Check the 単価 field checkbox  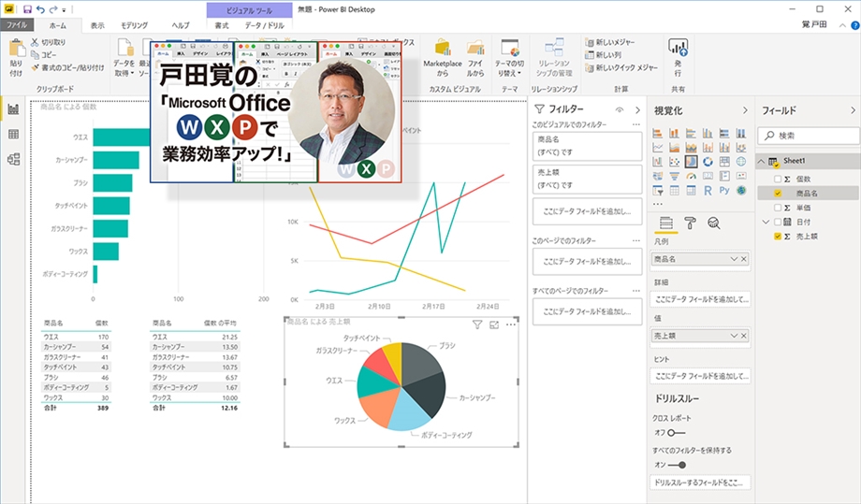(x=778, y=208)
